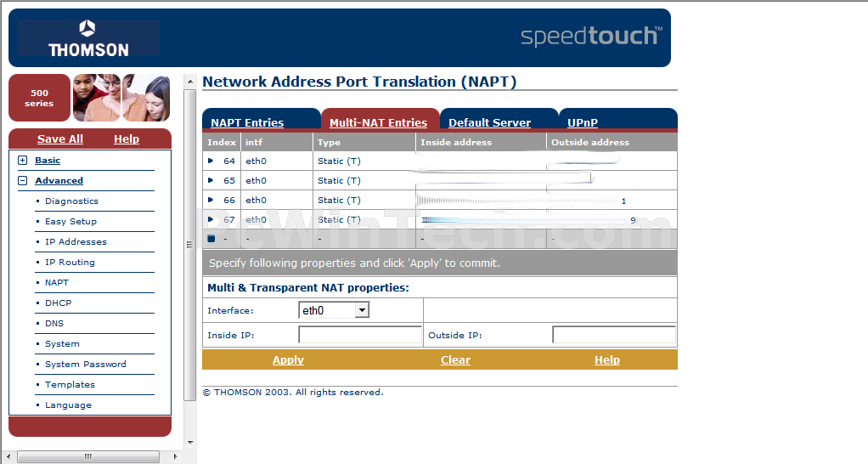
Task: Open IP Routing settings
Action: pos(70,263)
